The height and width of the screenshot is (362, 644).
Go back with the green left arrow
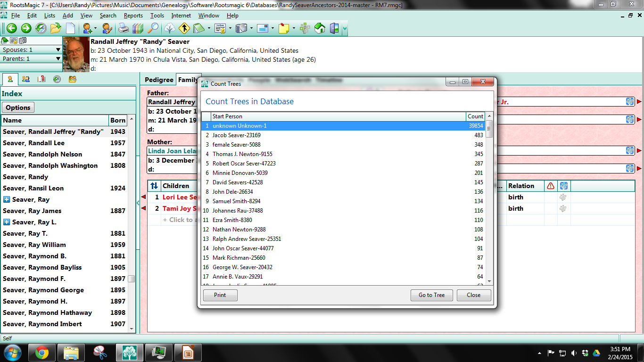click(11, 28)
